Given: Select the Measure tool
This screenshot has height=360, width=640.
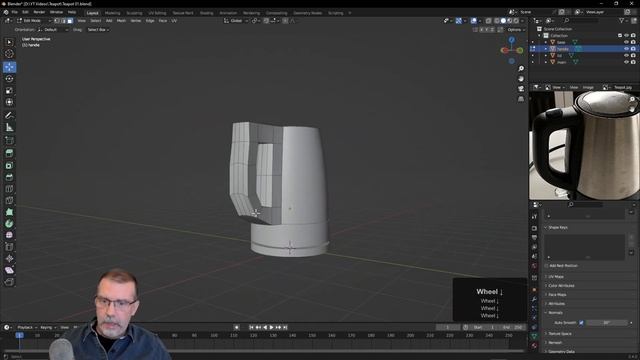Looking at the screenshot, I should 9,128.
